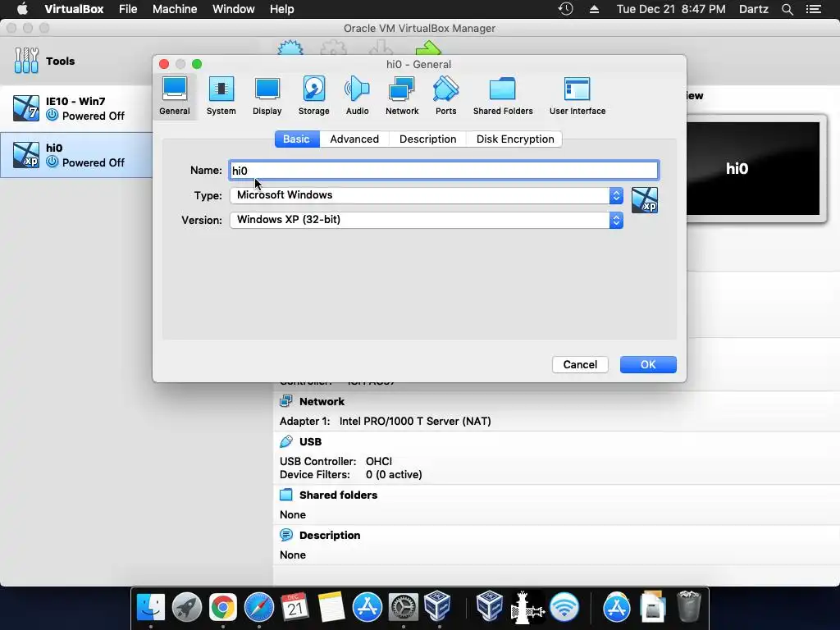This screenshot has width=840, height=630.
Task: Open Spotlight search in menu bar
Action: (787, 9)
